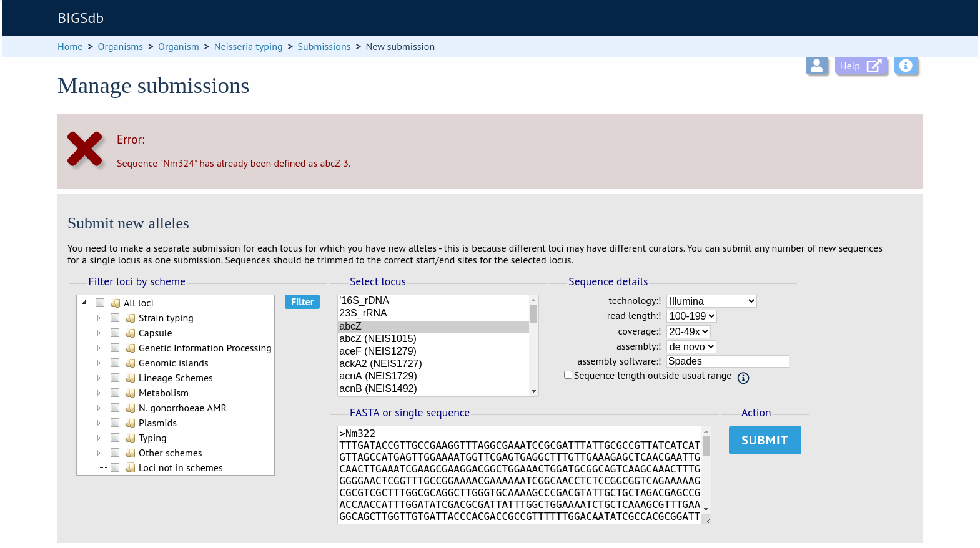Screen dimensions: 980x548
Task: Click the All loci folder icon
Action: coord(116,303)
